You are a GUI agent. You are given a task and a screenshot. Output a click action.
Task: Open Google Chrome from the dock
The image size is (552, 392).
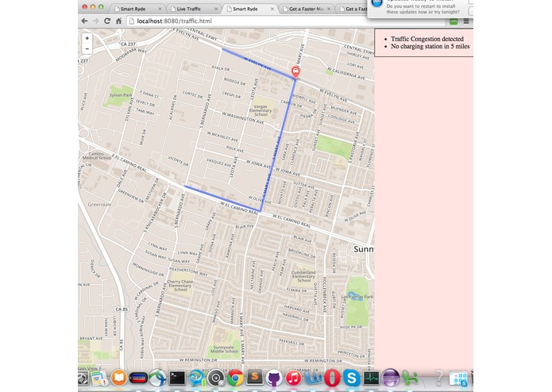(235, 378)
